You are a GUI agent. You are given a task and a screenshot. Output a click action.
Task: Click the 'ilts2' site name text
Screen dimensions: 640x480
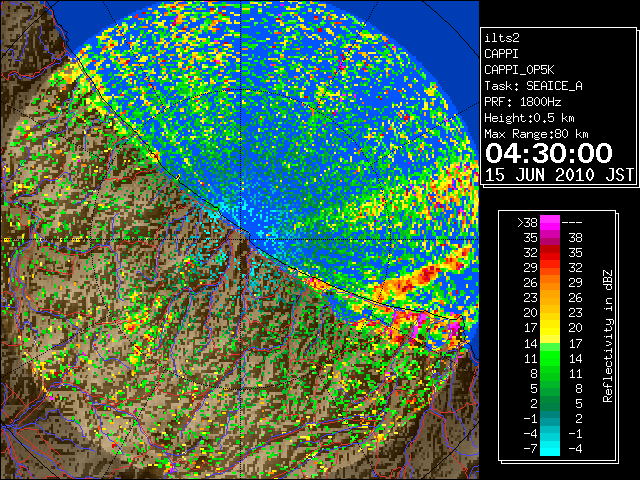point(502,38)
